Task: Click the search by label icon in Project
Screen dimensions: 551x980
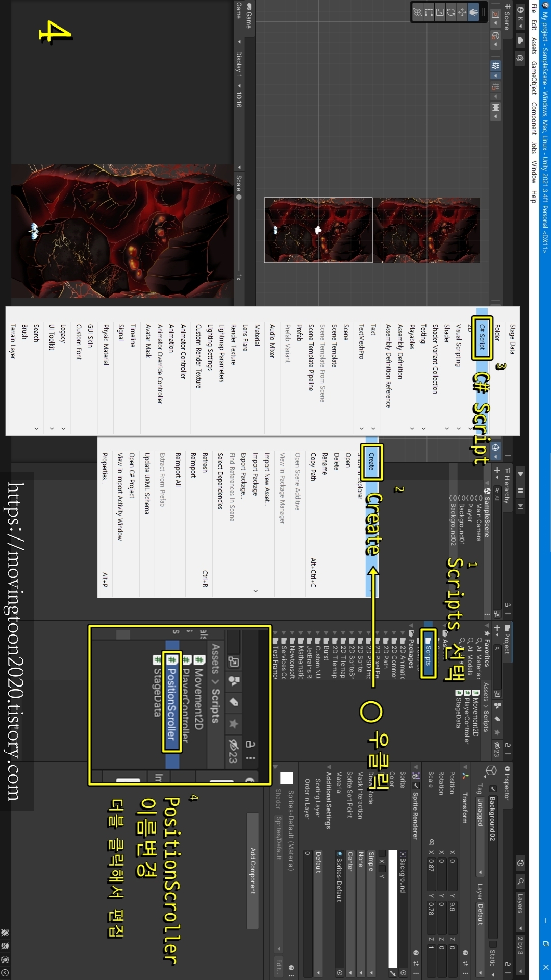Action: [x=497, y=719]
